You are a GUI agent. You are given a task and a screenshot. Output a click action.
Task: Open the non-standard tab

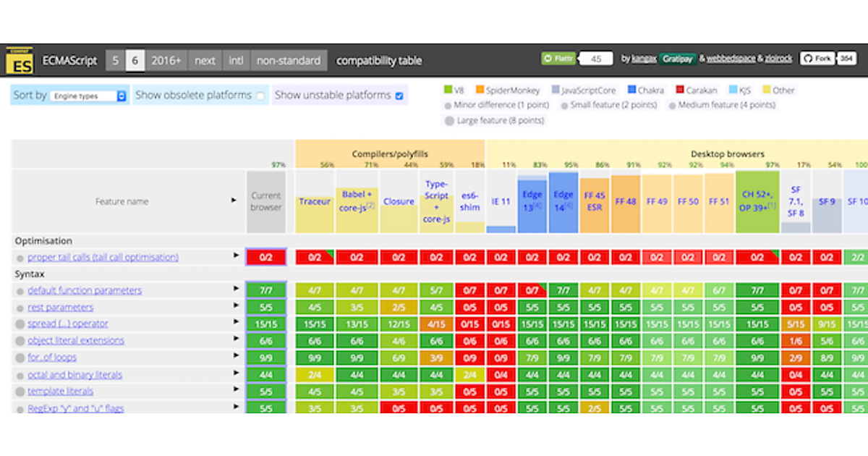pos(288,61)
